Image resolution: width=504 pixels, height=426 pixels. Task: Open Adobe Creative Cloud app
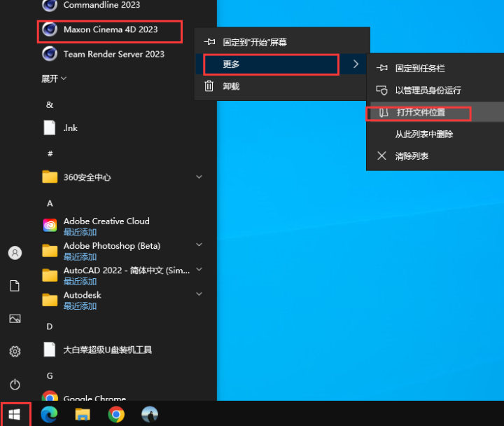coord(106,221)
